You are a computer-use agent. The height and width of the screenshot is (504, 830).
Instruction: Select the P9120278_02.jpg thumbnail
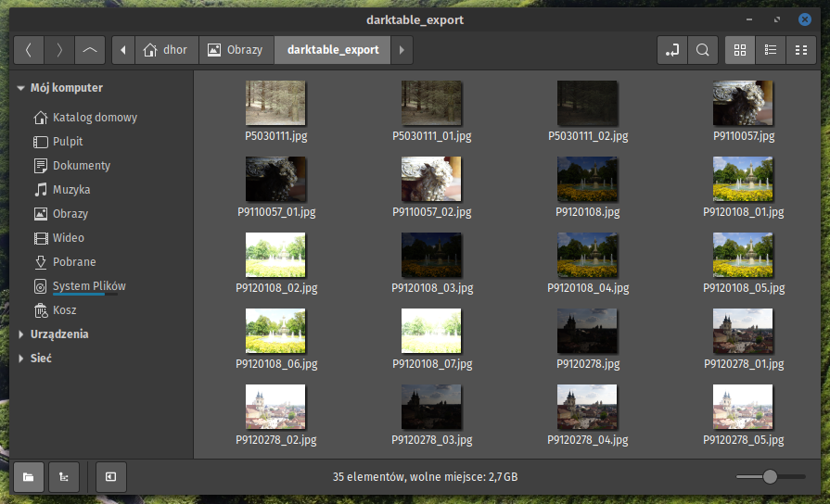(x=275, y=407)
